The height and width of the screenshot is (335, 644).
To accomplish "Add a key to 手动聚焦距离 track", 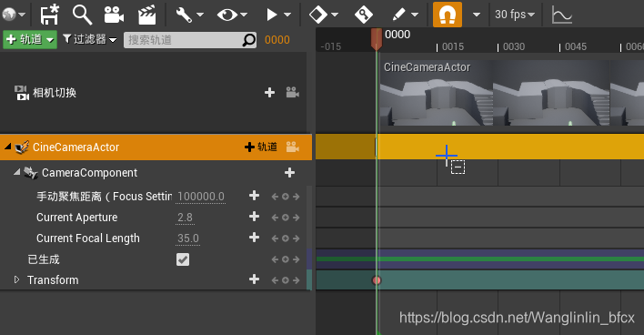I will point(254,196).
